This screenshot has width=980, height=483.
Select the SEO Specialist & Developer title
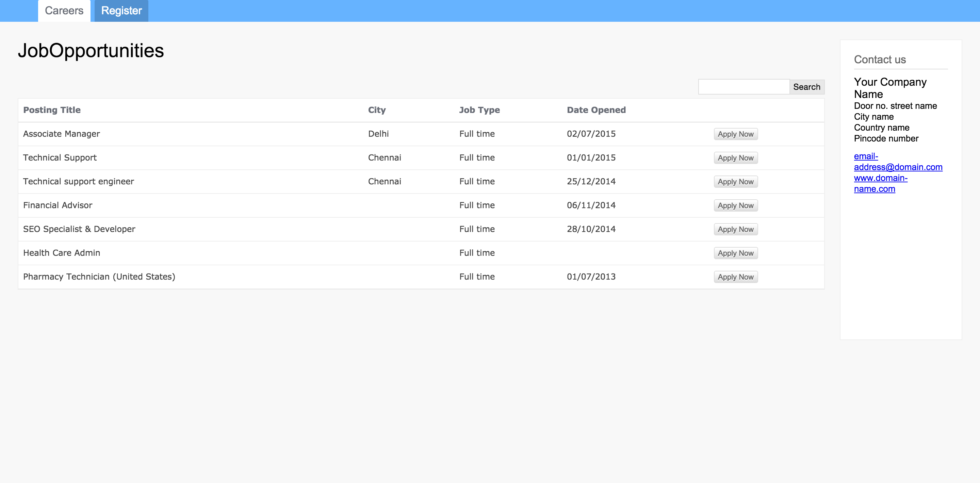(x=79, y=229)
